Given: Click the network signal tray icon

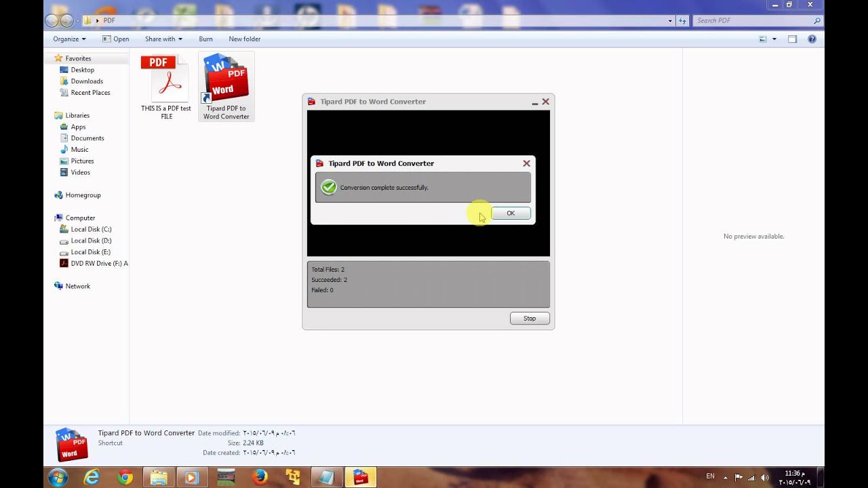Looking at the screenshot, I should (x=751, y=477).
